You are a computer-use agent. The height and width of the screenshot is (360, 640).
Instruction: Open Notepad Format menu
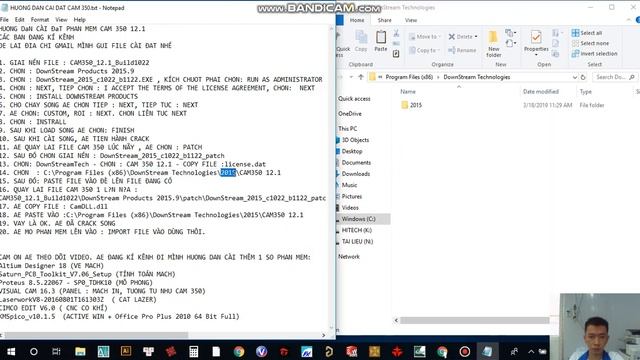point(40,20)
